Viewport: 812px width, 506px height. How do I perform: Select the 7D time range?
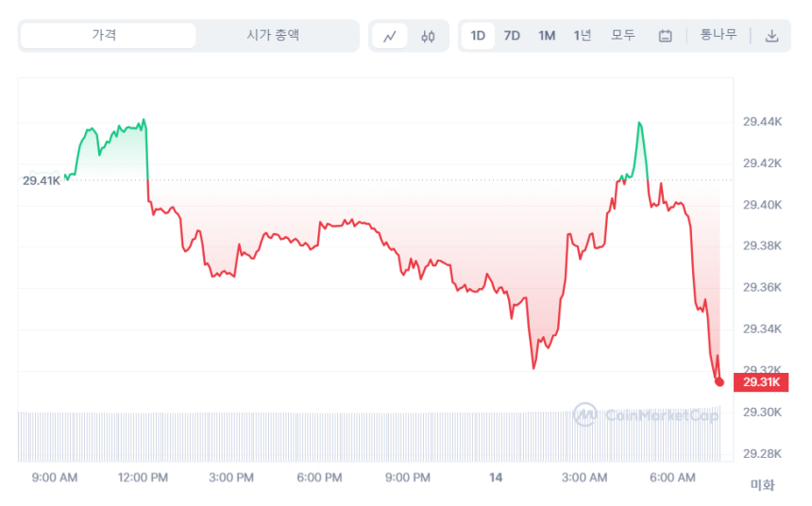pos(512,36)
